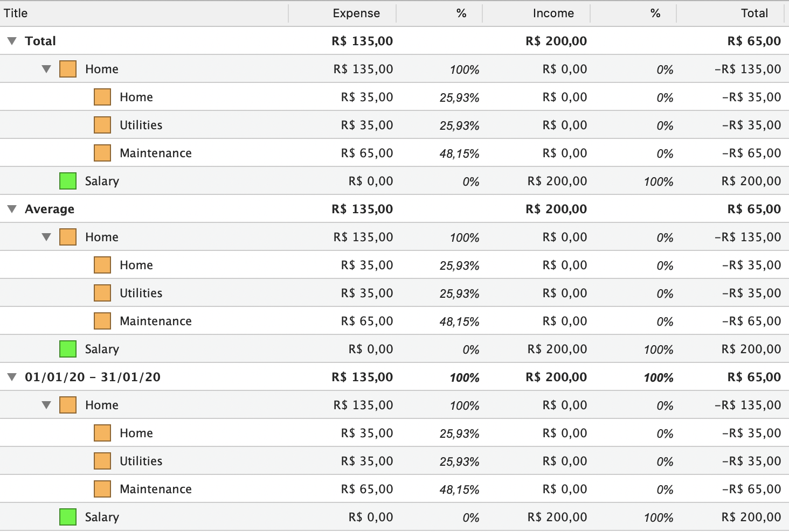Click orange Maintenance swatch in Average group

point(102,321)
